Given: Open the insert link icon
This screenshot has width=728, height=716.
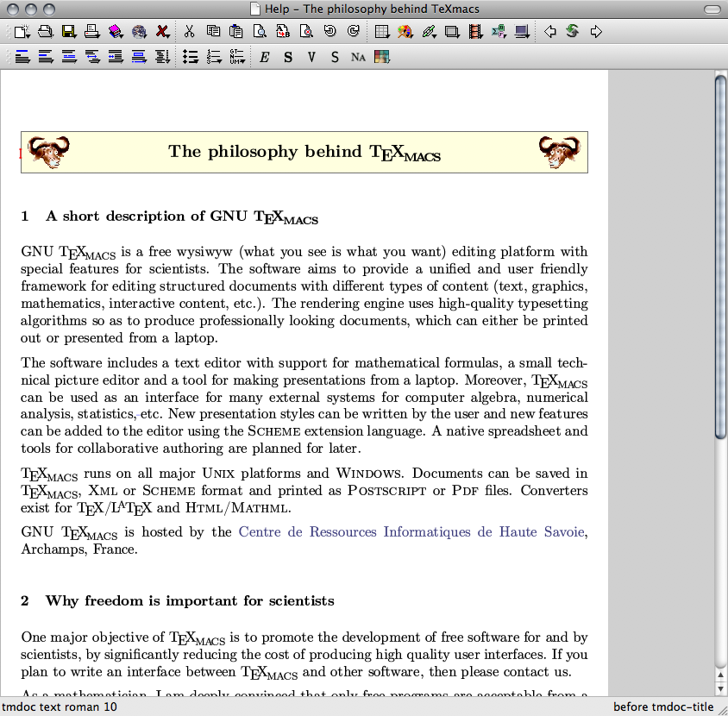Looking at the screenshot, I should pos(429,32).
